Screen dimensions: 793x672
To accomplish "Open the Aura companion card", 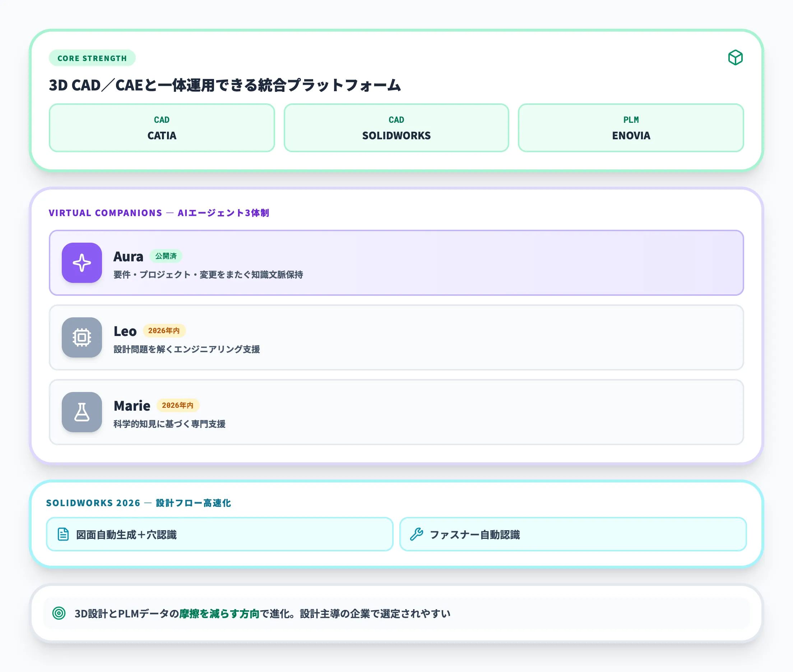I will click(x=396, y=263).
